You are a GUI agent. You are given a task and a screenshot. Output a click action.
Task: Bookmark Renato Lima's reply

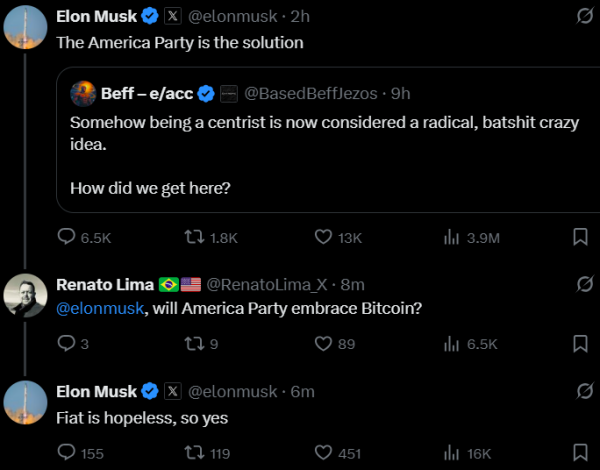coord(580,343)
